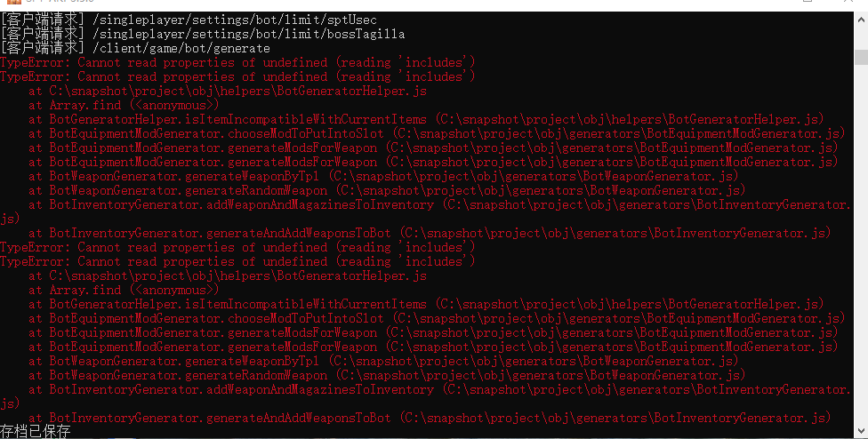Click the vertical scrollbar thumb
This screenshot has width=868, height=439.
pos(861,58)
